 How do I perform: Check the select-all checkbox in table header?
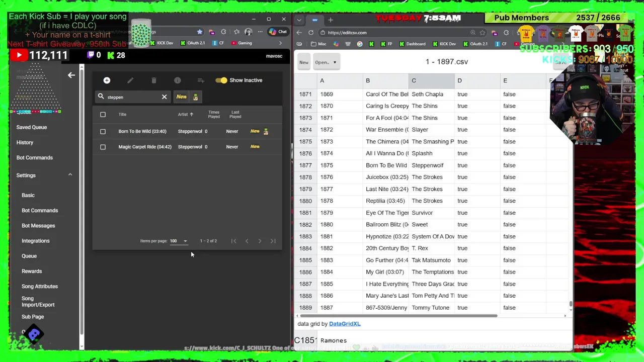(103, 115)
